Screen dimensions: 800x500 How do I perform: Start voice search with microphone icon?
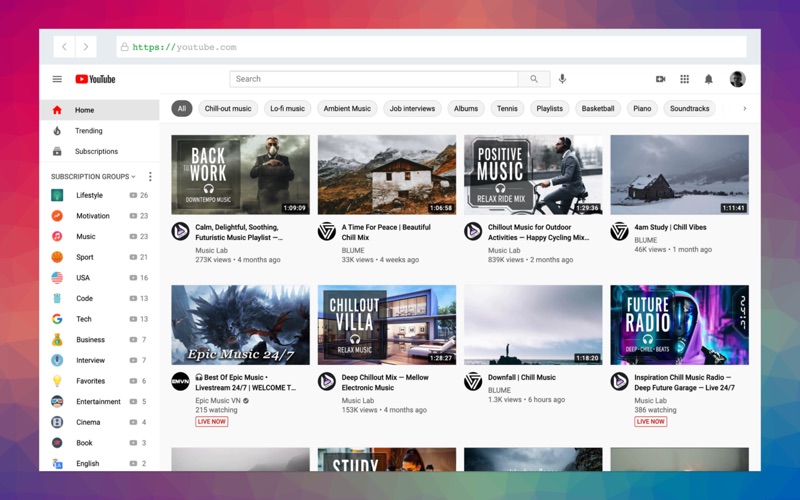(x=562, y=79)
